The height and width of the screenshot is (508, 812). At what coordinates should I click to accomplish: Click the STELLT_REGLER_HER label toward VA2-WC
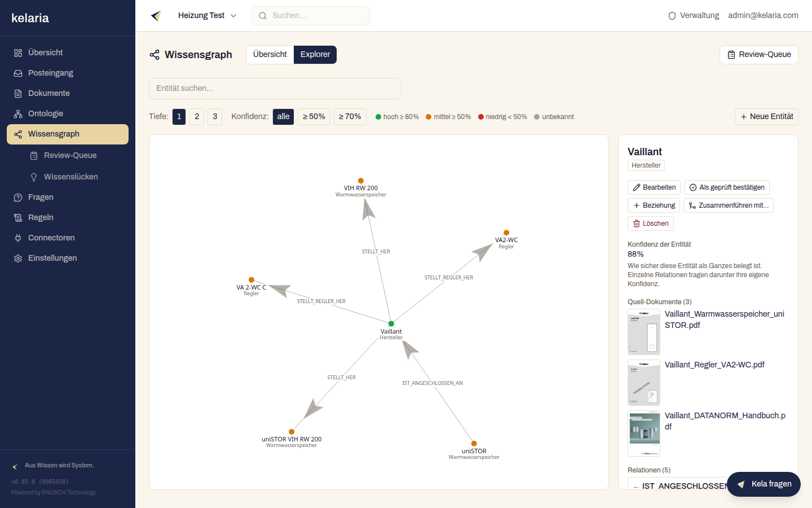(x=449, y=278)
